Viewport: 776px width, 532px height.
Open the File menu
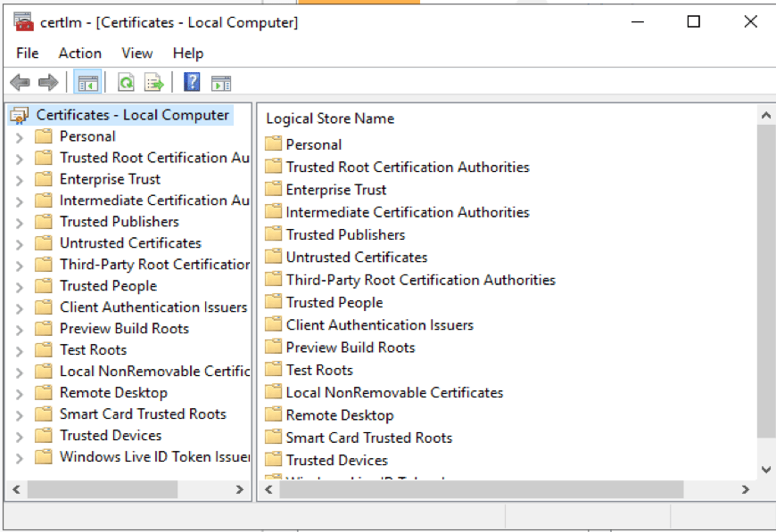click(x=28, y=53)
